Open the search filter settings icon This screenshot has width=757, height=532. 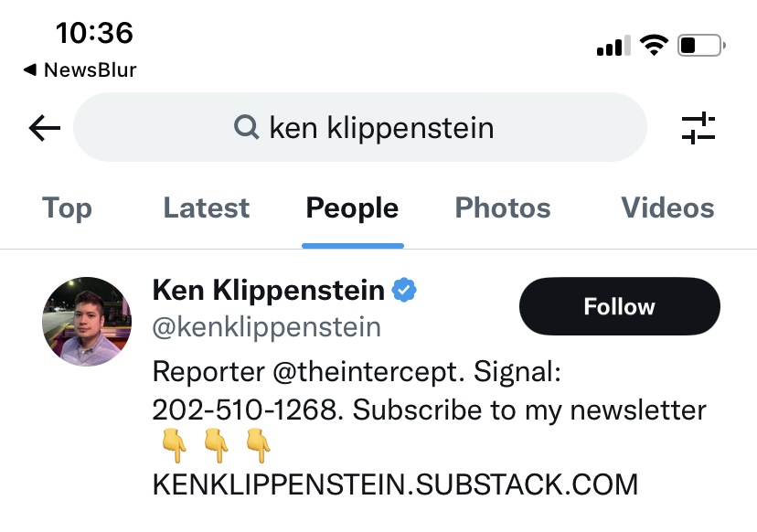pos(698,128)
